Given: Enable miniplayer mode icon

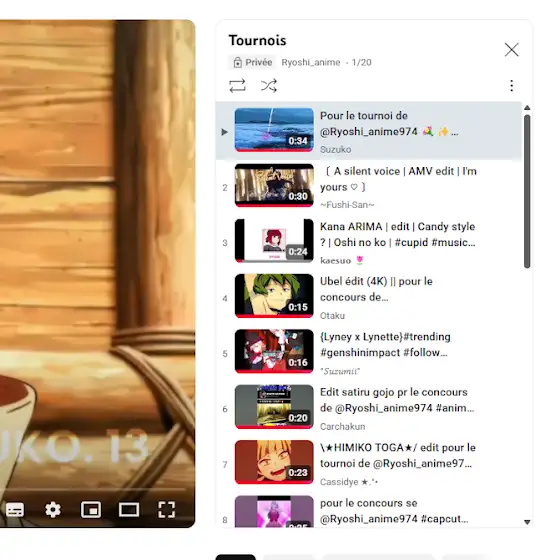Looking at the screenshot, I should (91, 509).
